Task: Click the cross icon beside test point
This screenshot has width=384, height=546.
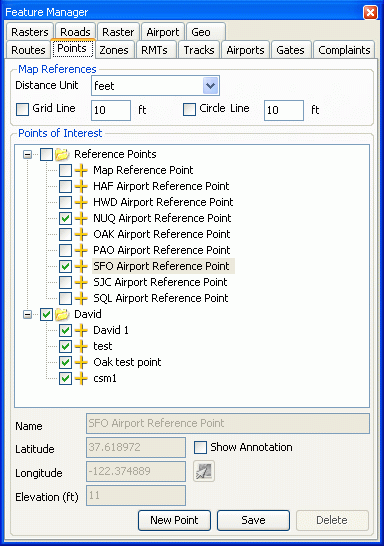Action: 81,346
